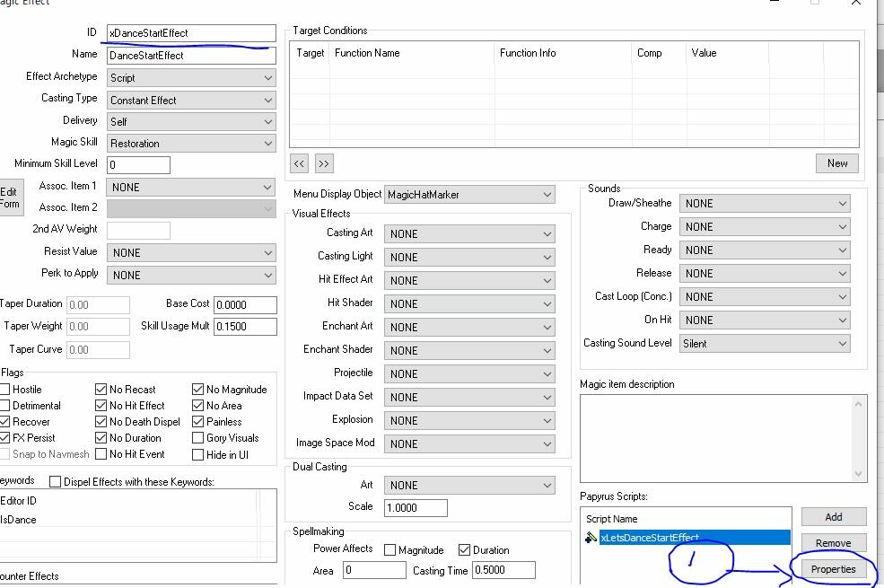Click Remove Papyrus script button

(834, 543)
